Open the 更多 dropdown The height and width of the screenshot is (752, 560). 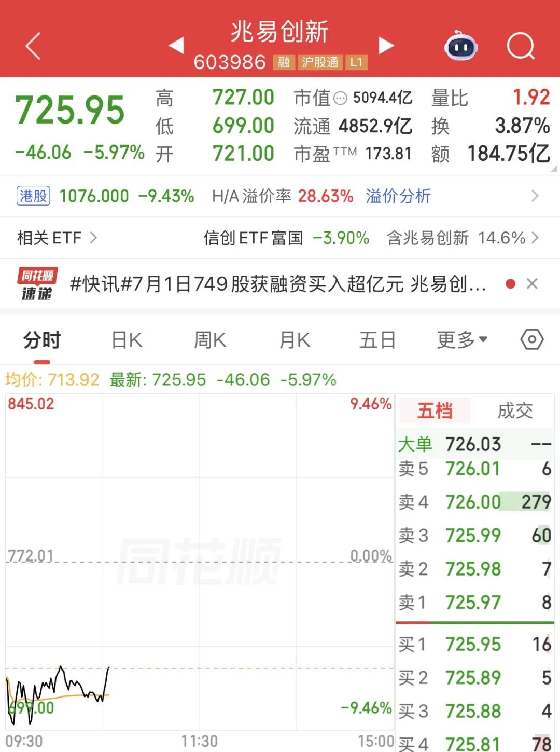462,340
